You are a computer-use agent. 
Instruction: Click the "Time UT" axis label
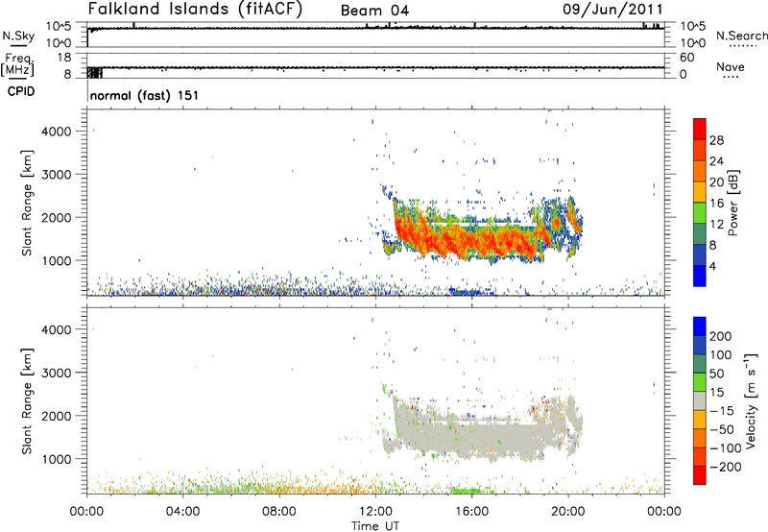[375, 526]
